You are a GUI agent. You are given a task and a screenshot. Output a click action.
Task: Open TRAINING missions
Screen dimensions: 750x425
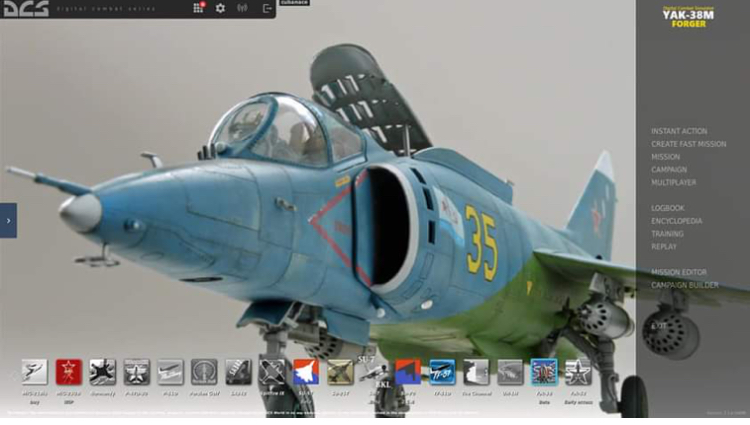(667, 234)
